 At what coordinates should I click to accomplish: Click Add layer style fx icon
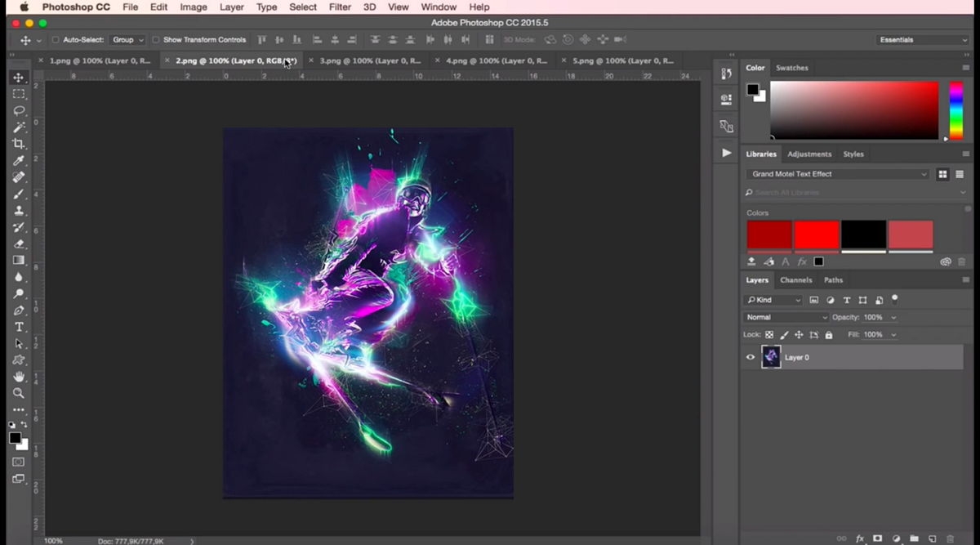(860, 538)
